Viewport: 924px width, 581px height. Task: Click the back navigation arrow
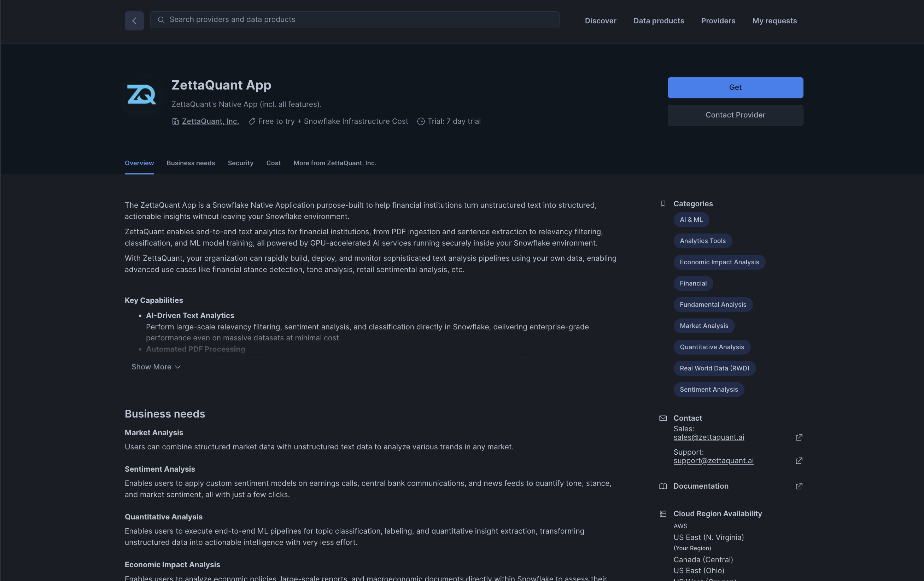[x=134, y=21]
